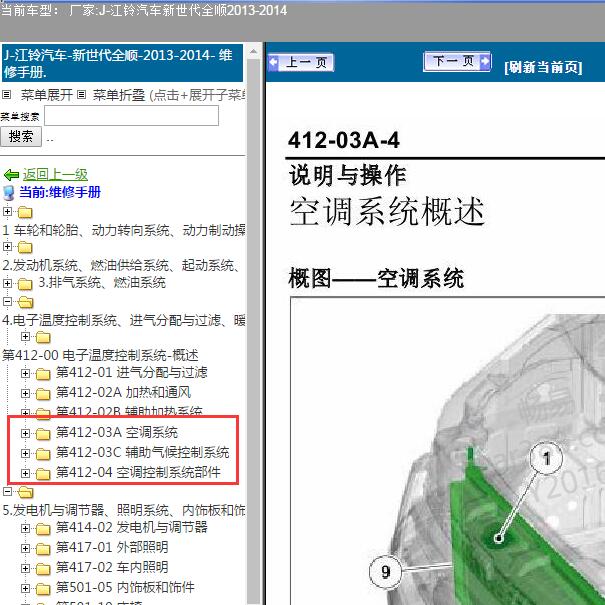Open 5.发电机与调节器、照明系统 entry
605x605 pixels.
123,510
